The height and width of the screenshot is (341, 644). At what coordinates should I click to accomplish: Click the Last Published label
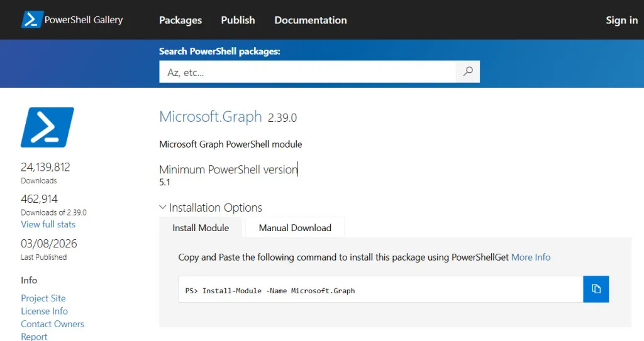pyautogui.click(x=44, y=257)
